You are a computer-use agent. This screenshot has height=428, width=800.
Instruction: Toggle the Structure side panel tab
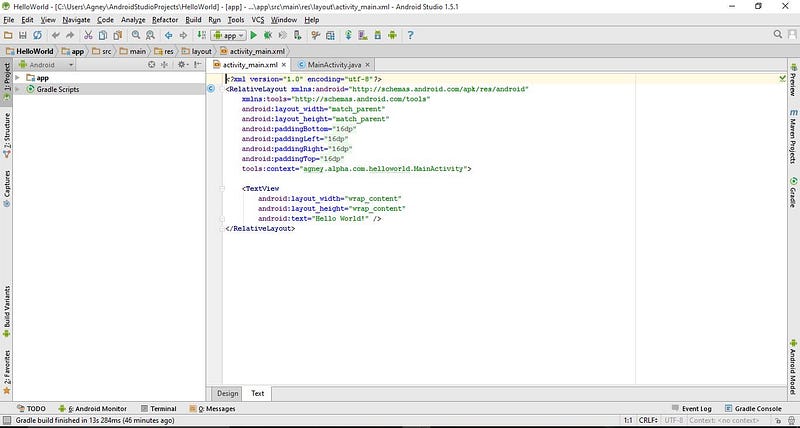coord(7,134)
